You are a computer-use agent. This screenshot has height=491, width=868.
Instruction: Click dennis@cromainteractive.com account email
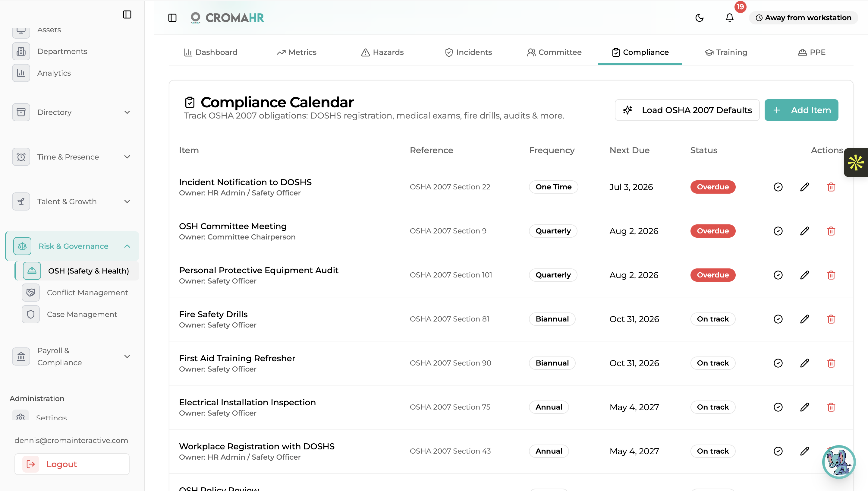71,440
